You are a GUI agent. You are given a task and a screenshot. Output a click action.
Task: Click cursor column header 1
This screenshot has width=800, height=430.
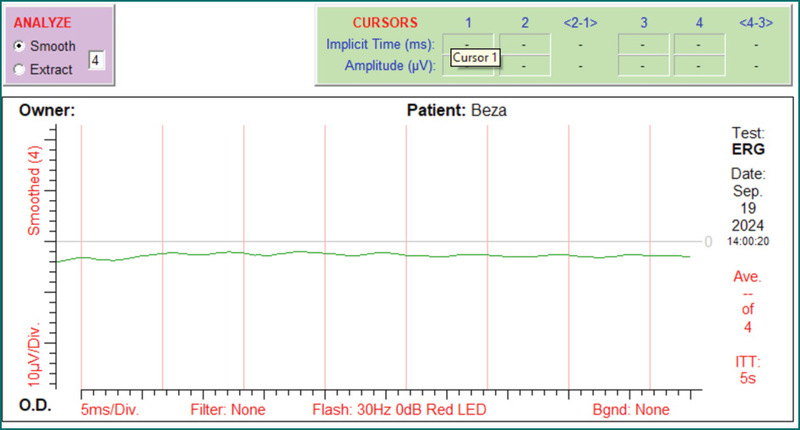click(468, 22)
